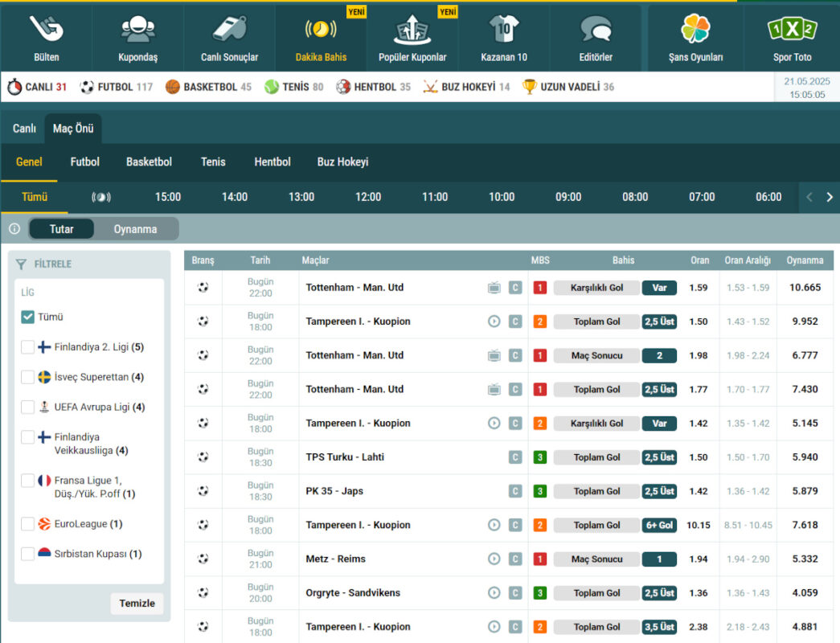Pick Maç Sonucu 2 for Tottenham - Man. Utd
This screenshot has height=643, width=840.
(659, 355)
